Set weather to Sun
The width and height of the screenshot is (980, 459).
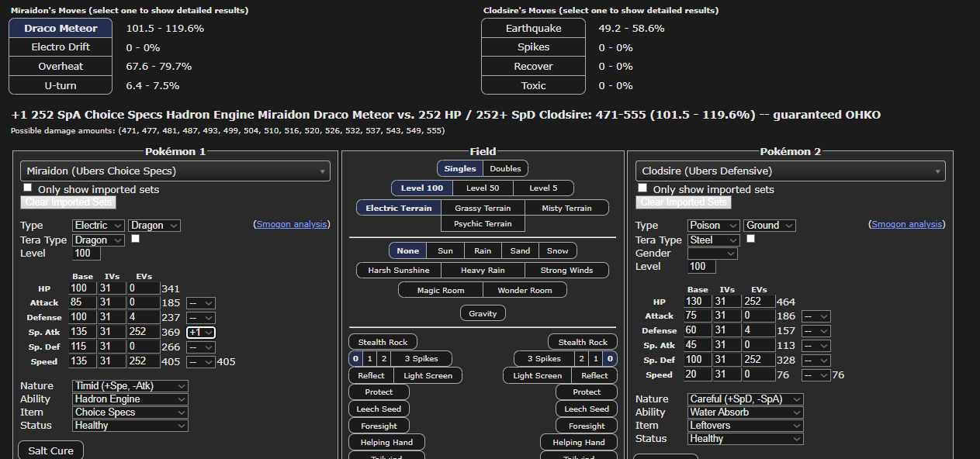(445, 250)
